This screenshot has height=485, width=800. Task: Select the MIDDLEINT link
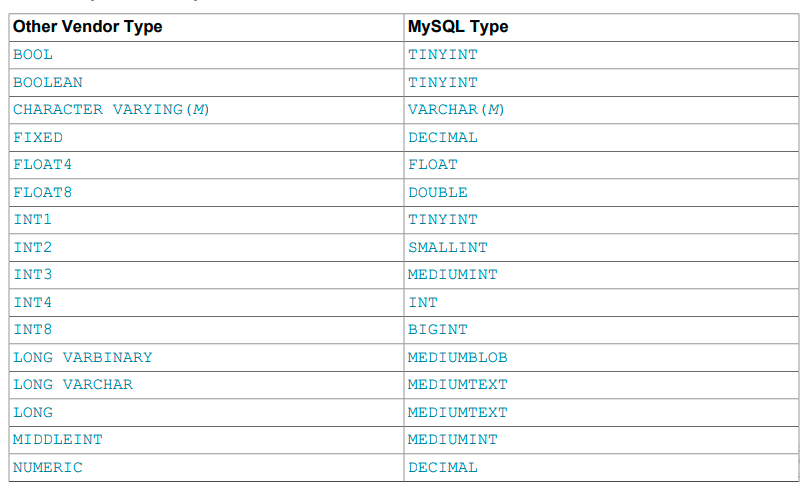(58, 439)
